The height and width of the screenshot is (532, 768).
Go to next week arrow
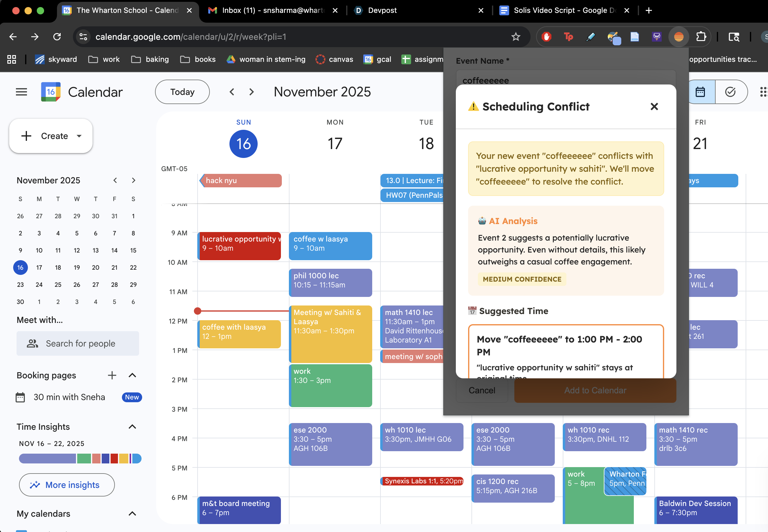click(252, 92)
